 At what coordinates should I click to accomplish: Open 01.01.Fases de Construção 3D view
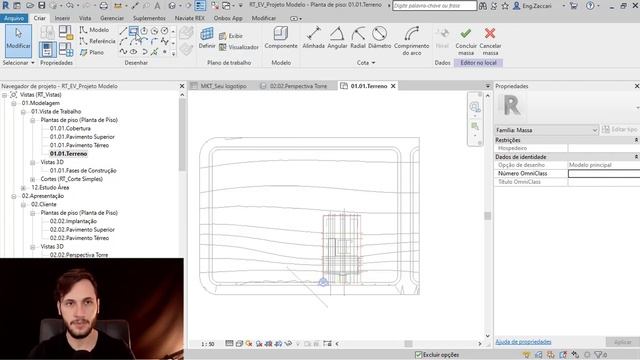click(83, 171)
